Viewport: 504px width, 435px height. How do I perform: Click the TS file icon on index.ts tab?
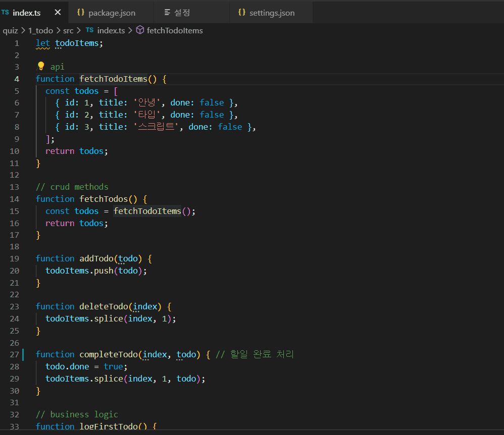(x=5, y=13)
